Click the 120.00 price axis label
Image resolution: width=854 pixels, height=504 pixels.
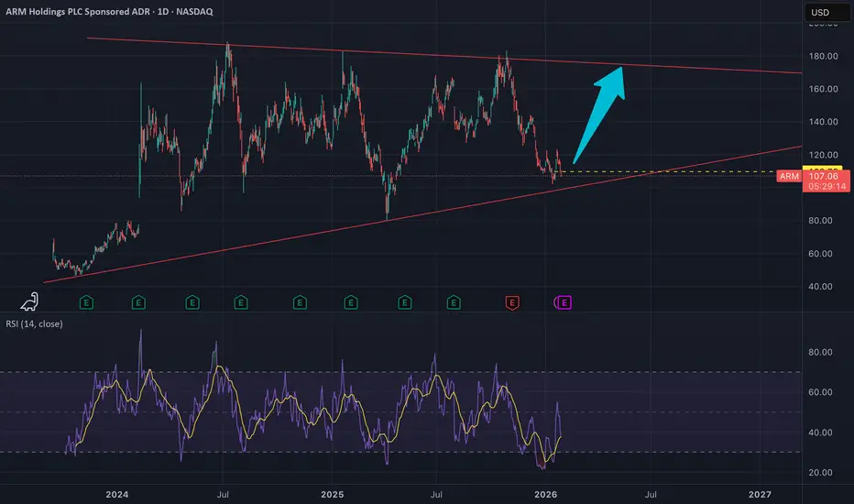(823, 155)
